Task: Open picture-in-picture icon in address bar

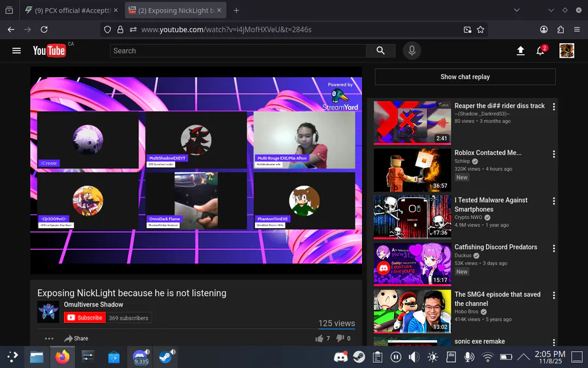Action: [467, 29]
